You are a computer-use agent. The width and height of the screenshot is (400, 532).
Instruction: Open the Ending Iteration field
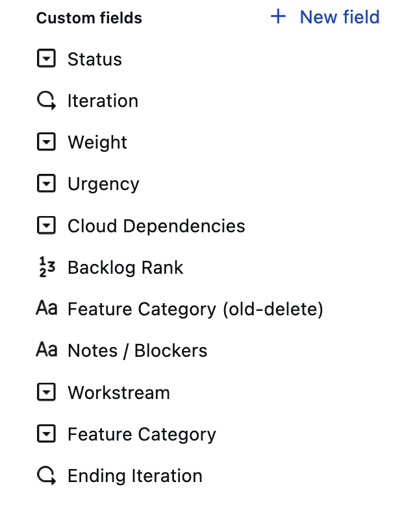click(134, 476)
